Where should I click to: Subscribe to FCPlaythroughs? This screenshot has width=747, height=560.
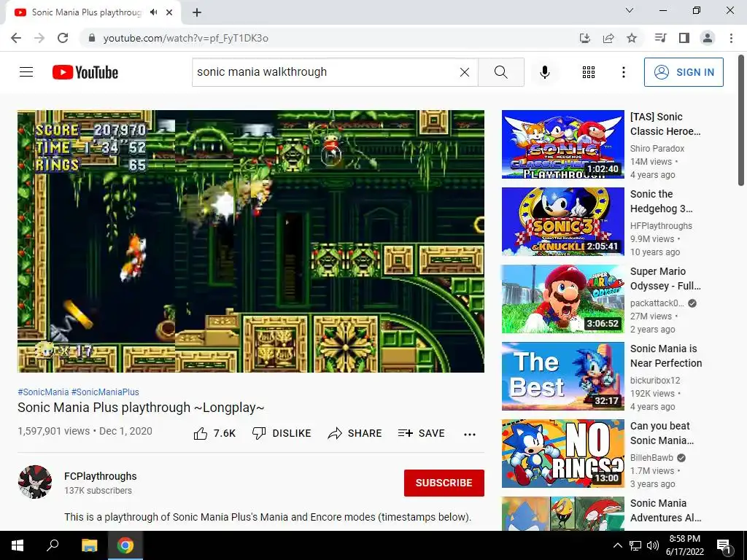(x=444, y=483)
